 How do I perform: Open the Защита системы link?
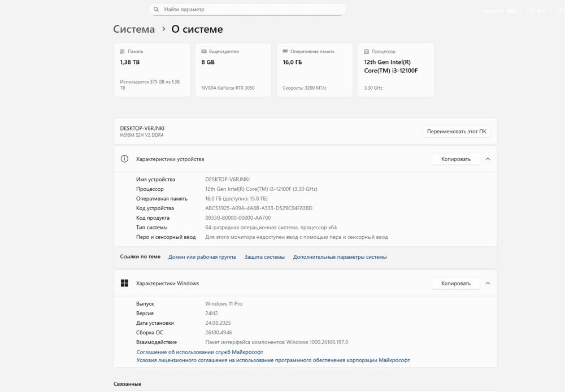[264, 257]
